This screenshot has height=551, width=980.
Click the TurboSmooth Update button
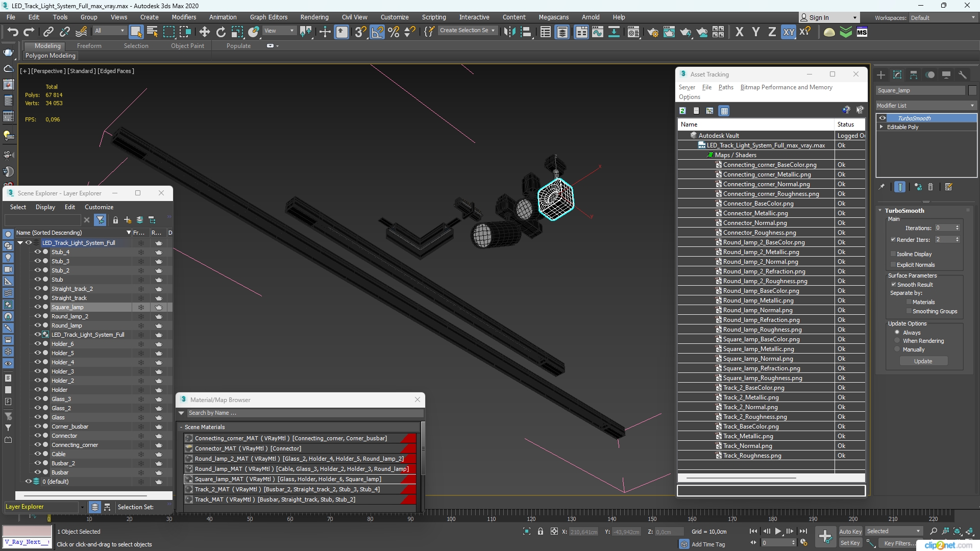coord(923,361)
